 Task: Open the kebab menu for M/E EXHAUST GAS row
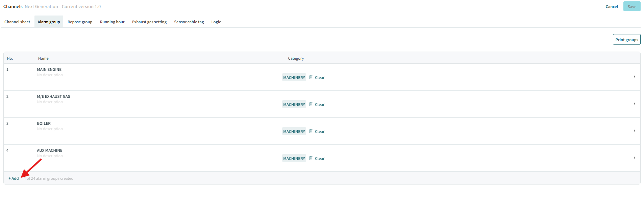point(634,104)
